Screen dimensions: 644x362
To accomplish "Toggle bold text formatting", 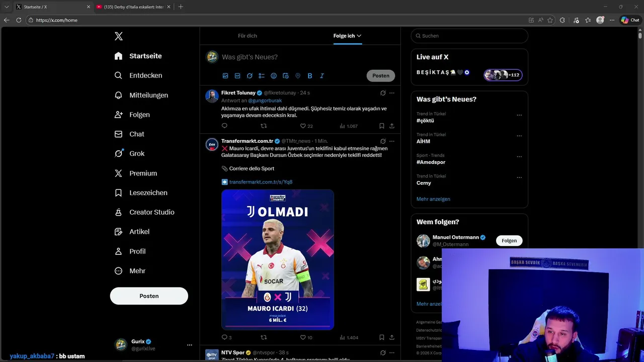I will [310, 76].
